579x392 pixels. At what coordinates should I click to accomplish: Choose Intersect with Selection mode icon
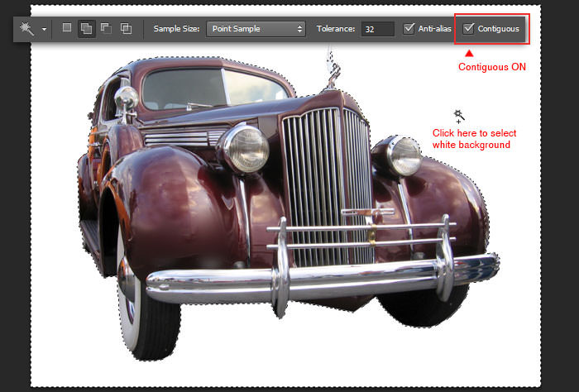click(x=126, y=28)
